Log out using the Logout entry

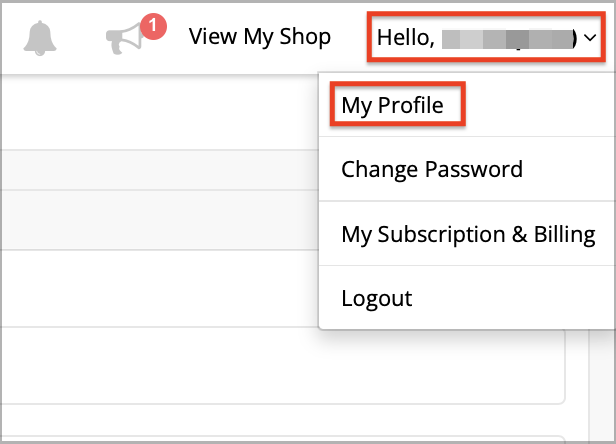(376, 299)
